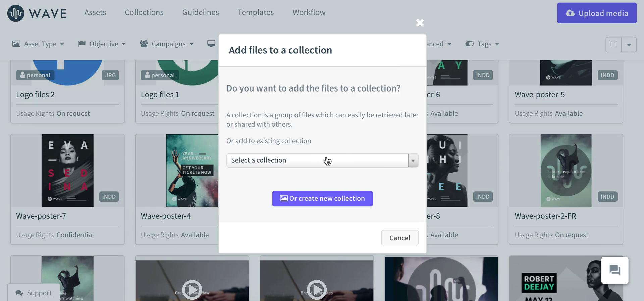This screenshot has height=301, width=644.
Task: Open the Wave-poster-5 thumbnail
Action: [x=566, y=73]
